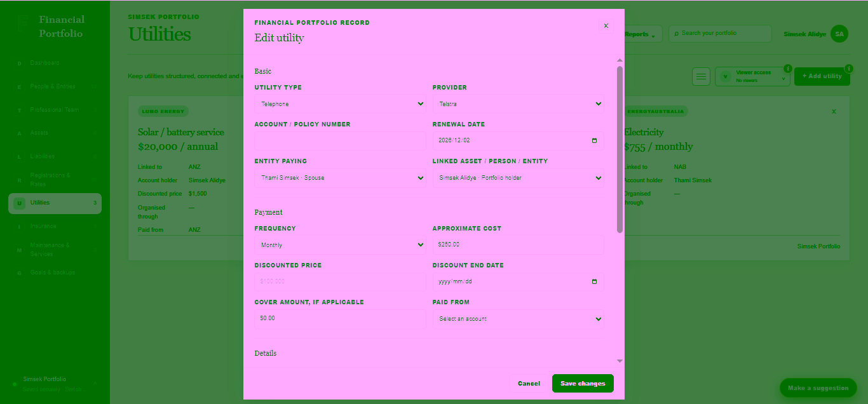Click the dialog scrollbar down arrow
Image resolution: width=868 pixels, height=404 pixels.
point(620,361)
